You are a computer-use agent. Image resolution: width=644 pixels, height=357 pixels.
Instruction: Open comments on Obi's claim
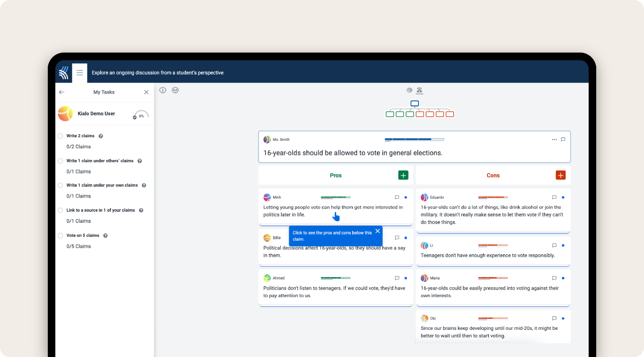[x=554, y=318]
